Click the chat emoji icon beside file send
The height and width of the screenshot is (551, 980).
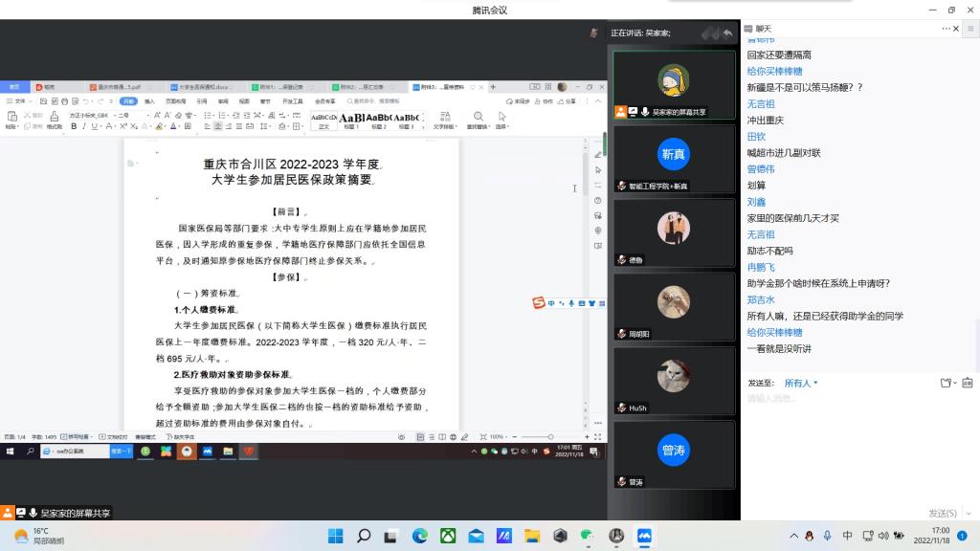pyautogui.click(x=966, y=383)
